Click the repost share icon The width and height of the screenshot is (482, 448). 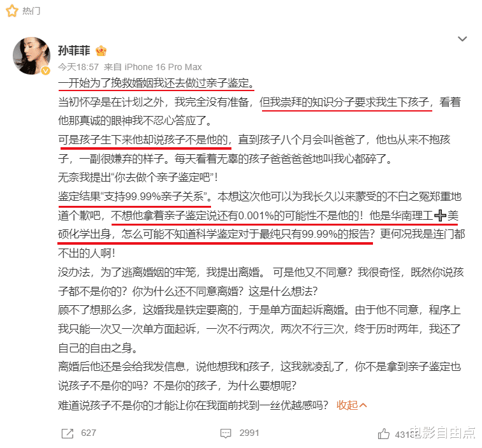[x=68, y=433]
